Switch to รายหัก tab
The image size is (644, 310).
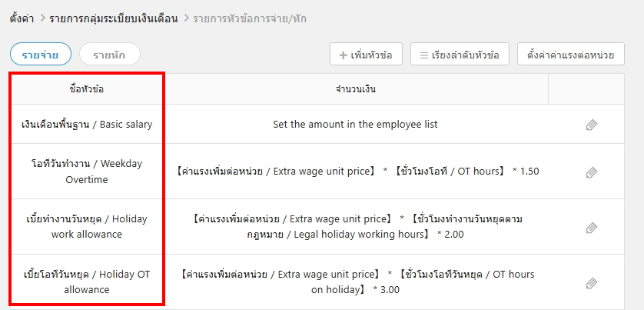110,54
